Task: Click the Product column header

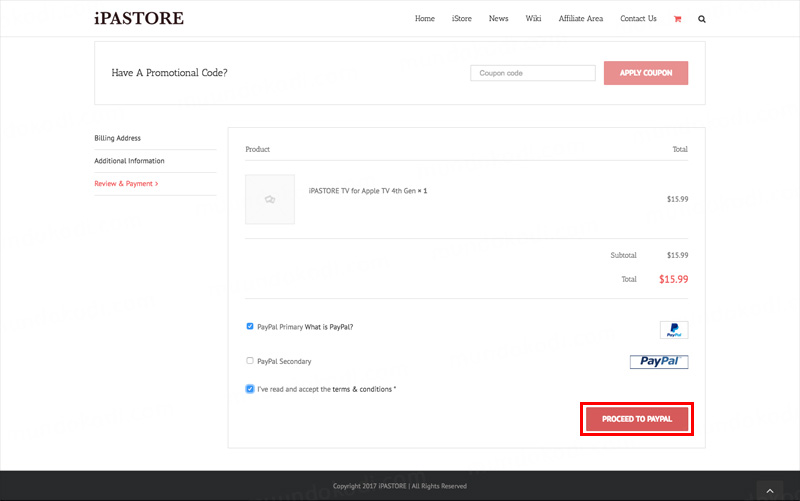Action: coord(258,149)
